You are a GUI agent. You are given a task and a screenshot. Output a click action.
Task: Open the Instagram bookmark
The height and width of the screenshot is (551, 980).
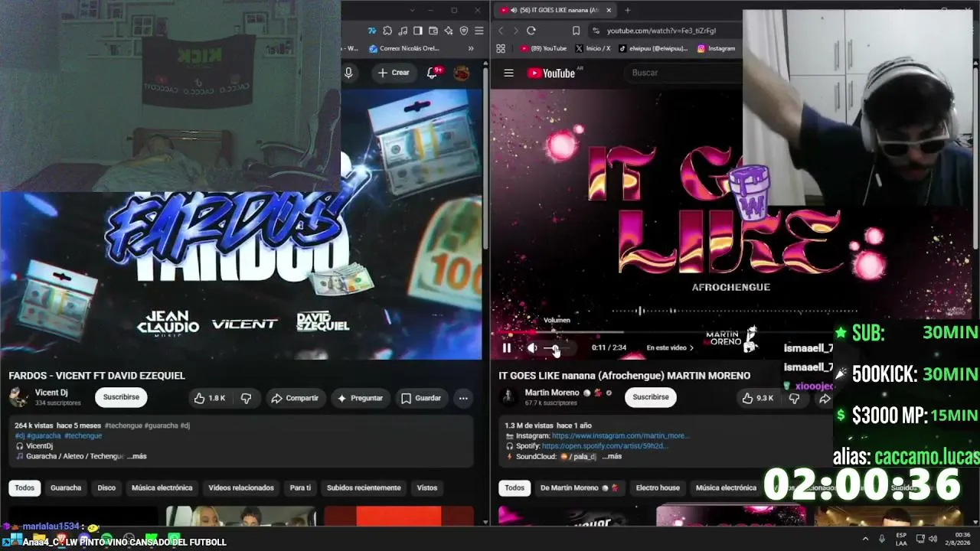(x=717, y=48)
